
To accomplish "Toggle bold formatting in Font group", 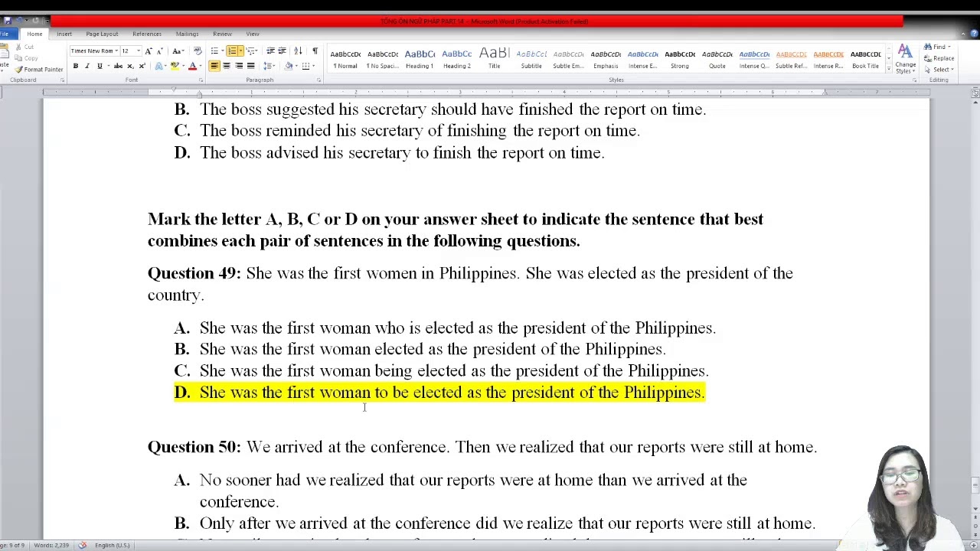I will [75, 66].
